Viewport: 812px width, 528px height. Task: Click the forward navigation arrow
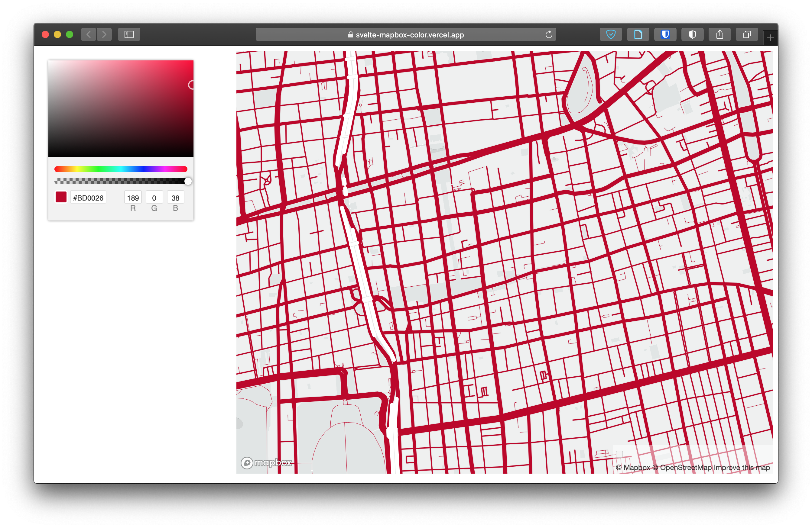point(104,34)
